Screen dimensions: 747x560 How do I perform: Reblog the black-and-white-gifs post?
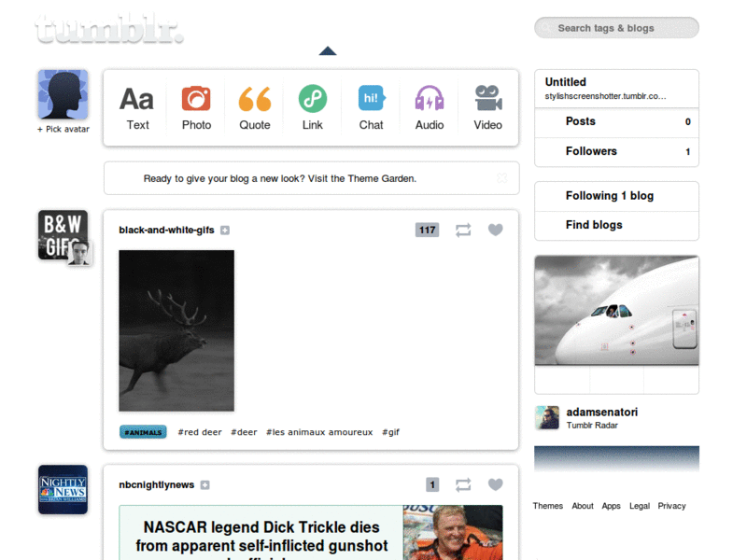pyautogui.click(x=463, y=230)
